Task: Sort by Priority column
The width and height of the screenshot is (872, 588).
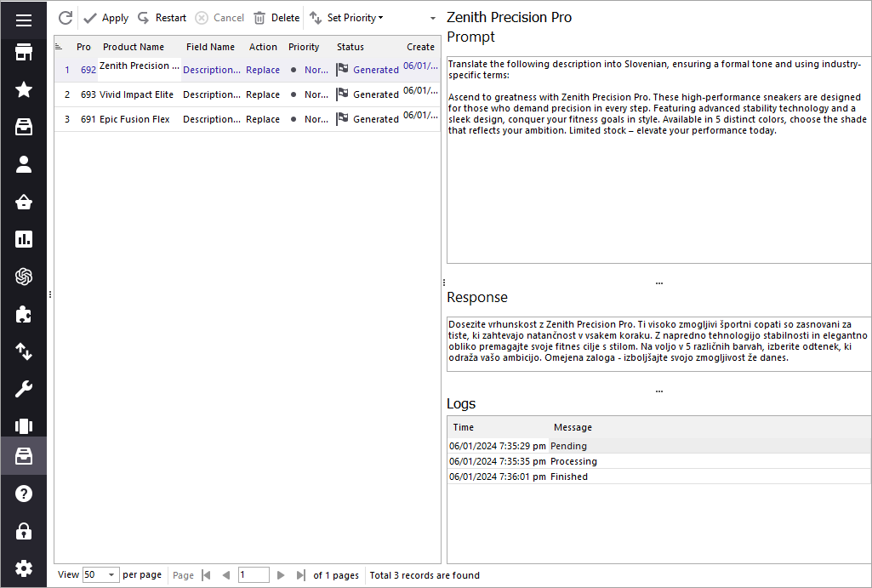Action: tap(304, 47)
